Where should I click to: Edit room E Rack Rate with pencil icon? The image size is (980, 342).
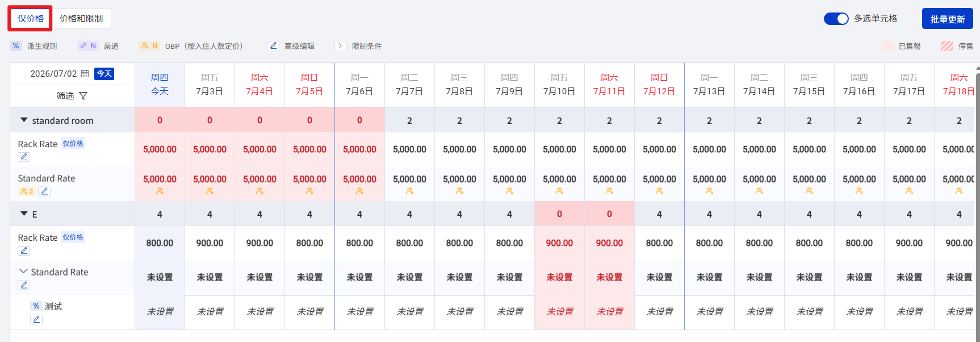tap(24, 251)
